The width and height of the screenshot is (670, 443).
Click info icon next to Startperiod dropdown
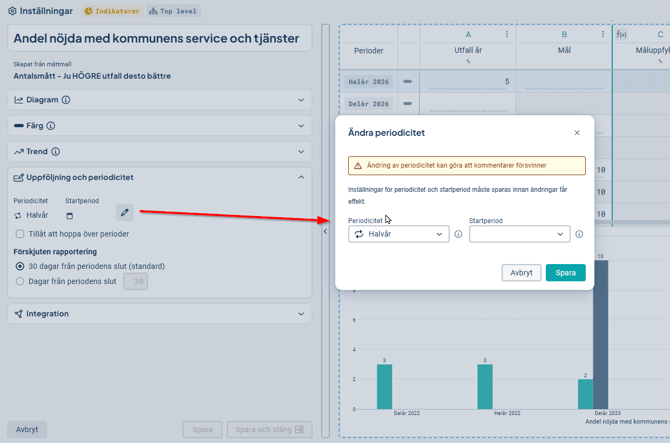pyautogui.click(x=579, y=234)
